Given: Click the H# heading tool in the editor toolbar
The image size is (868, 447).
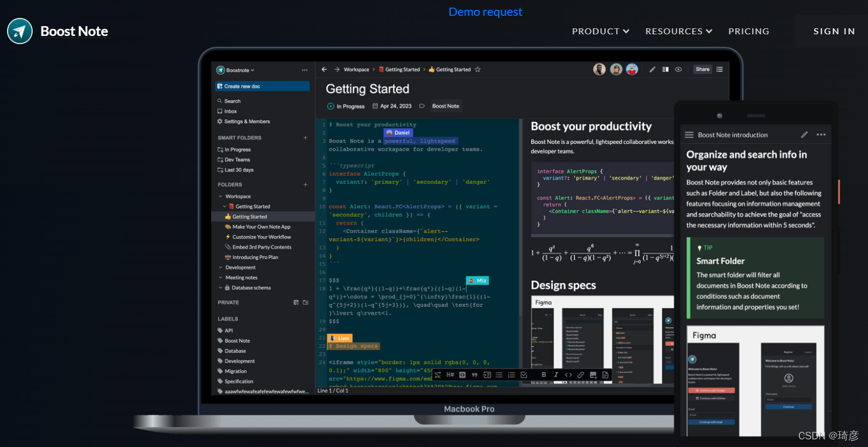Looking at the screenshot, I should pos(450,375).
